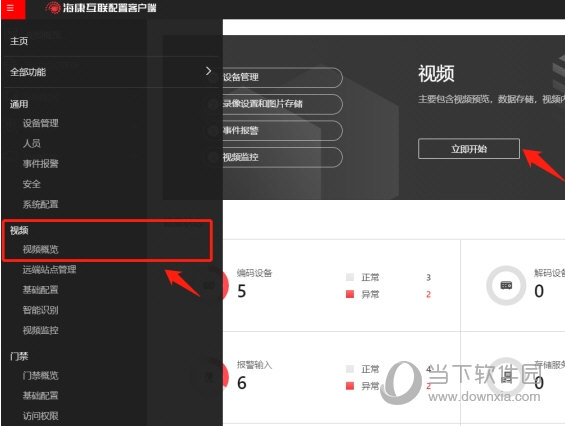Click the 异常 count 2 for 编码设备

428,294
